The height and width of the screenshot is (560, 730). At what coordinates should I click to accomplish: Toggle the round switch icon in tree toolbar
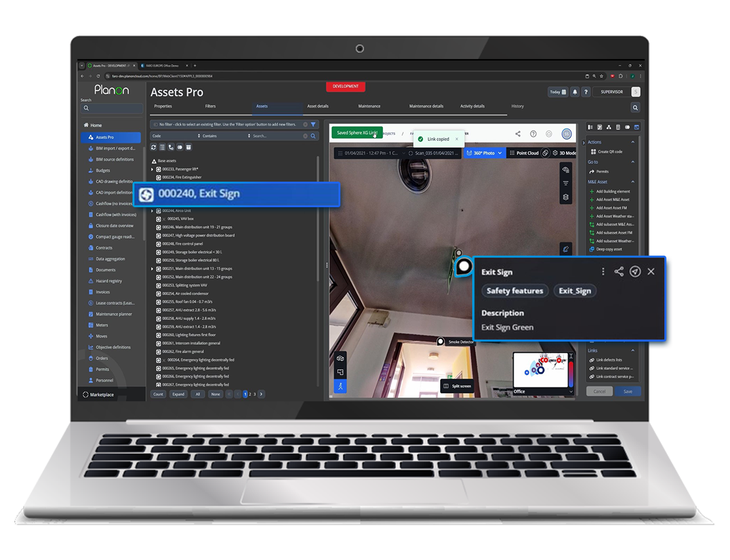click(x=180, y=147)
